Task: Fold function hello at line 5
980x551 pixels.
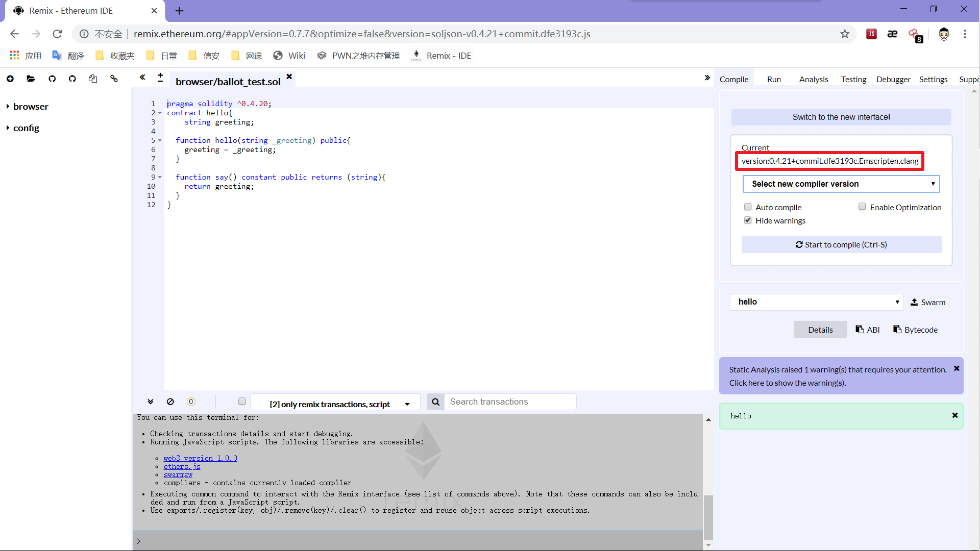Action: click(x=160, y=140)
